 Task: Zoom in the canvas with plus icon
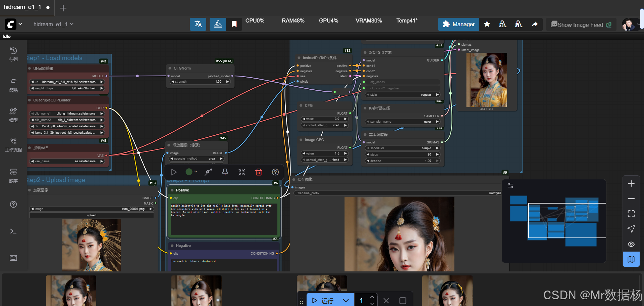[x=631, y=183]
